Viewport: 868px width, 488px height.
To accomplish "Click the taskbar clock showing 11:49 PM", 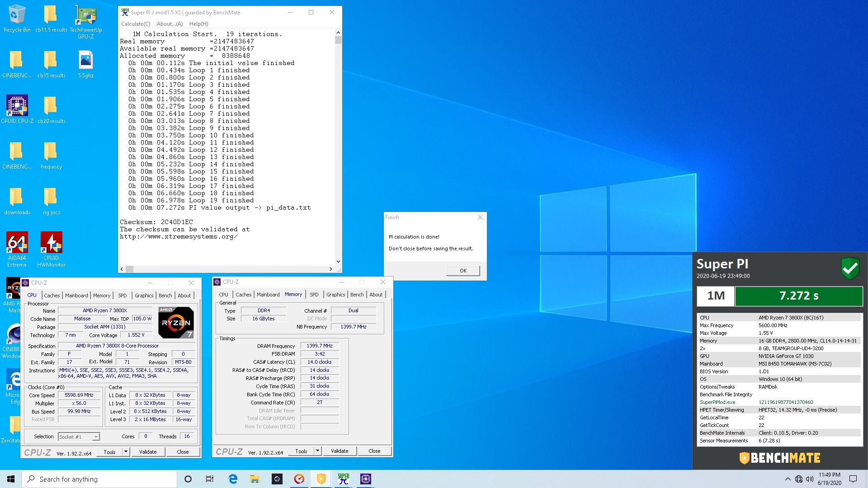I will [829, 479].
